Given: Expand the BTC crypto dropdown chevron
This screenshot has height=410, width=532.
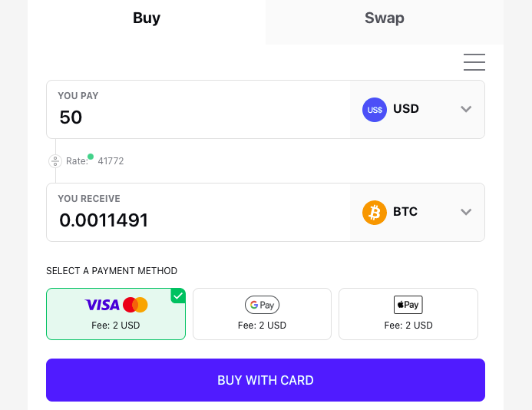Looking at the screenshot, I should pos(466,213).
